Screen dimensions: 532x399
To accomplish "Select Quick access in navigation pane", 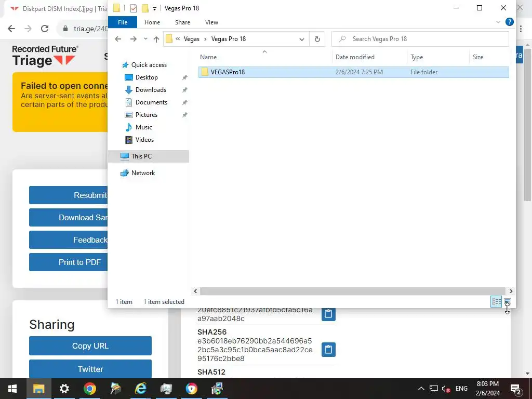I will [x=149, y=65].
